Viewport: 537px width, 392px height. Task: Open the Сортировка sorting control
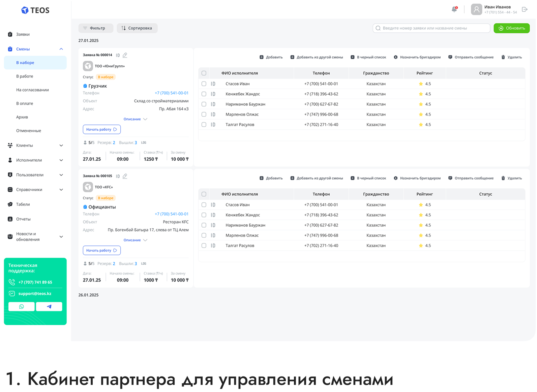pyautogui.click(x=137, y=28)
